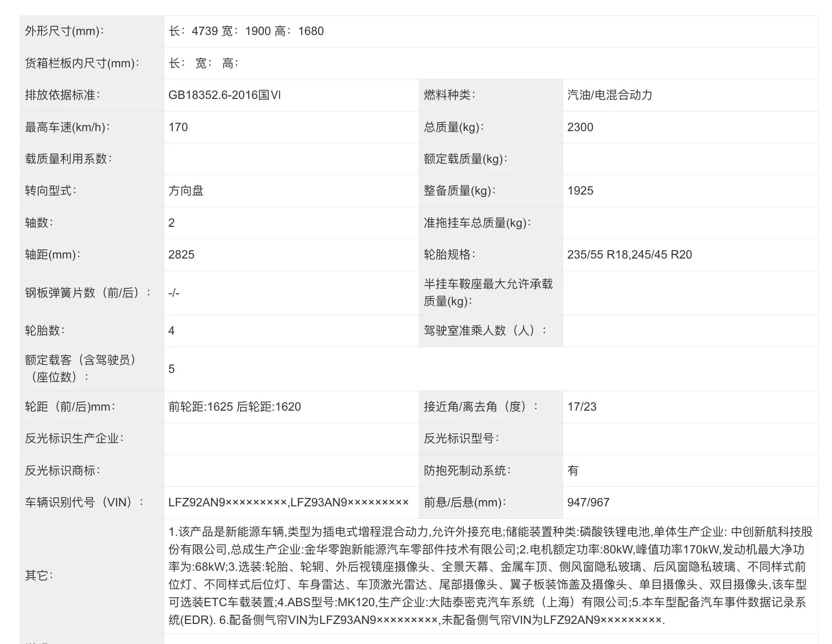
Task: Select the curb weight value 1925
Action: point(580,190)
